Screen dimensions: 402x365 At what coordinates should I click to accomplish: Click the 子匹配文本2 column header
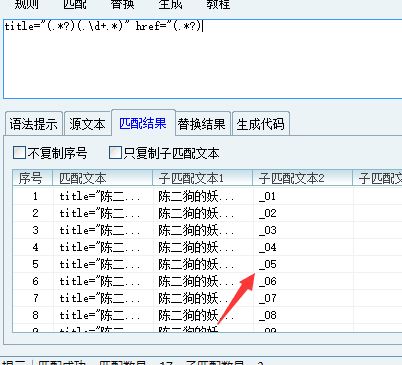302,178
